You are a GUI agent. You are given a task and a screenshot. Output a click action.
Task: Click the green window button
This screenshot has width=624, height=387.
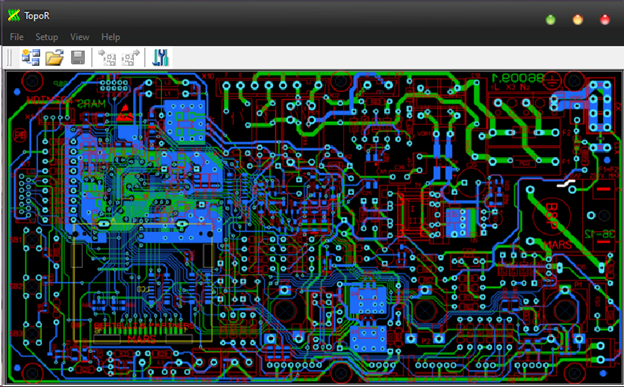pos(550,20)
